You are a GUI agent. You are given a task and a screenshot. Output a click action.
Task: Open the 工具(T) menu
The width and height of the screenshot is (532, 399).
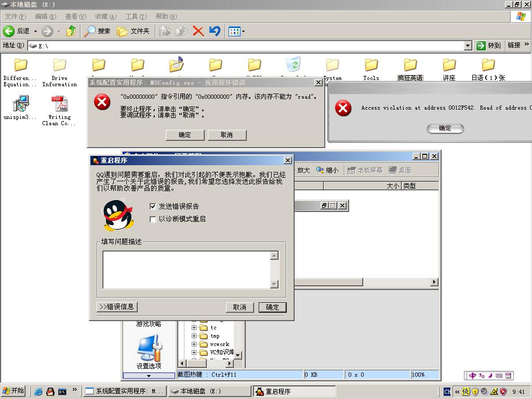coord(136,16)
